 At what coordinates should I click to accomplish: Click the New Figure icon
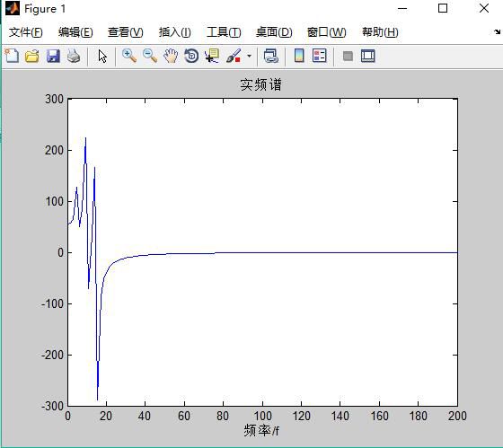tap(12, 57)
